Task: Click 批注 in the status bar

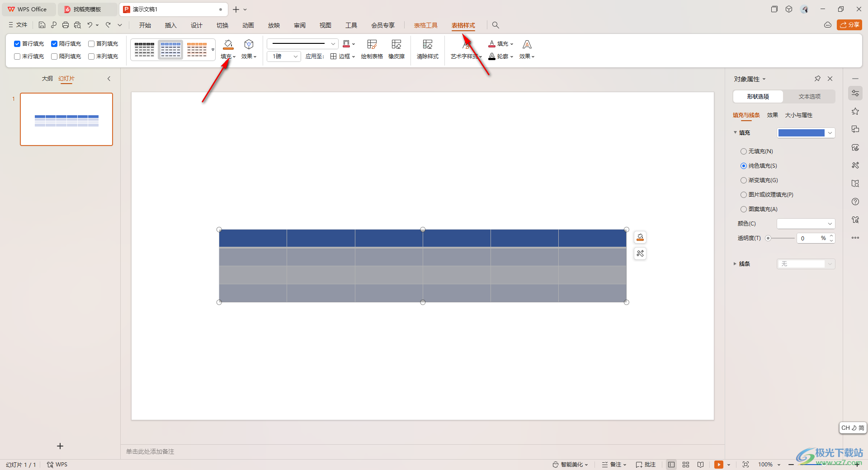Action: coord(646,465)
